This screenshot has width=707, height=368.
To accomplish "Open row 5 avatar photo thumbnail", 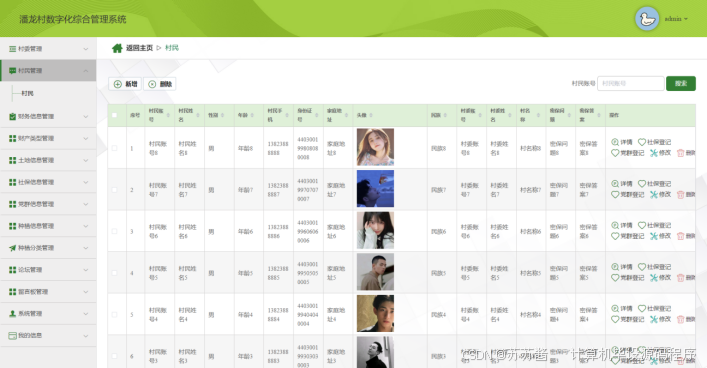I will (x=375, y=313).
